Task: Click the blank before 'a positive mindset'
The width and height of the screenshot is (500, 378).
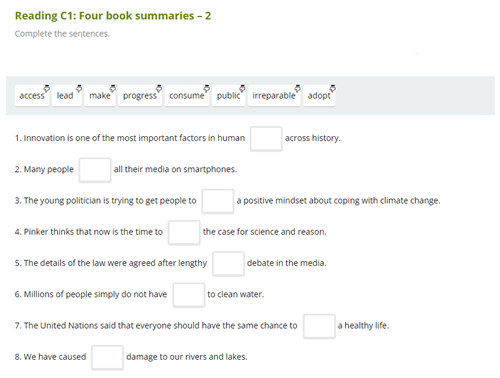Action: pos(218,201)
